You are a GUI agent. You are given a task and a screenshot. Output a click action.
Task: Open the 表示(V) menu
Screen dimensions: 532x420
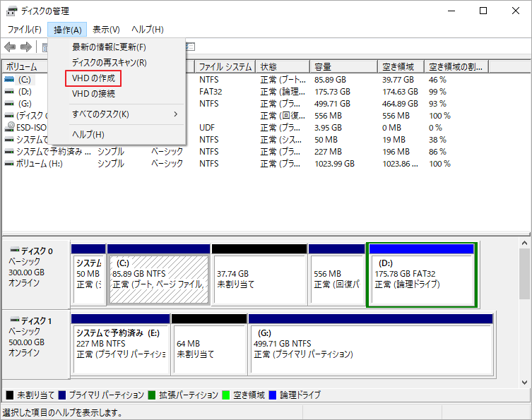tap(106, 29)
